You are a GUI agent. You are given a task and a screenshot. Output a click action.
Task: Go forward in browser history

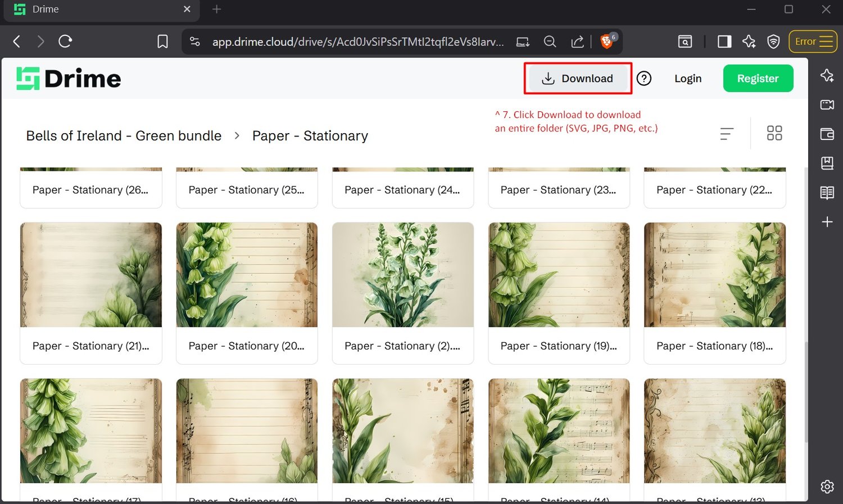pos(40,41)
